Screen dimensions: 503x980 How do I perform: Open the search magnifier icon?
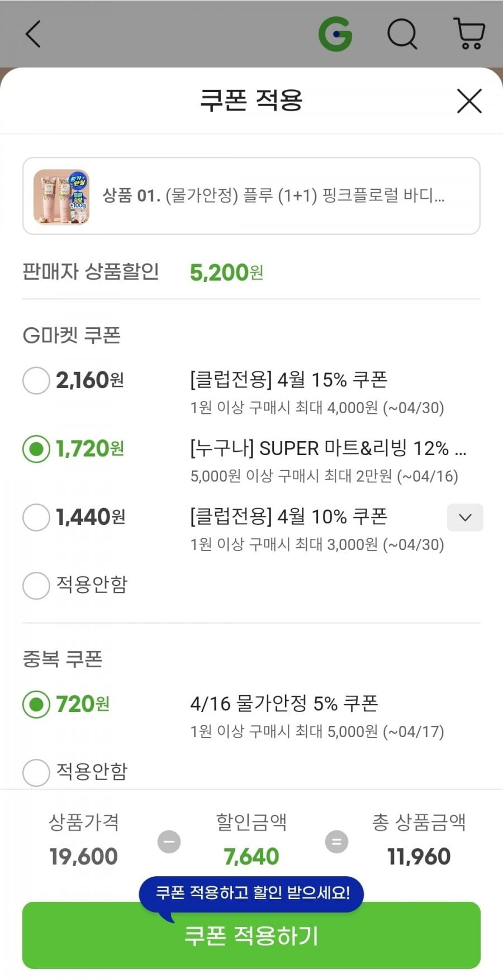[402, 34]
